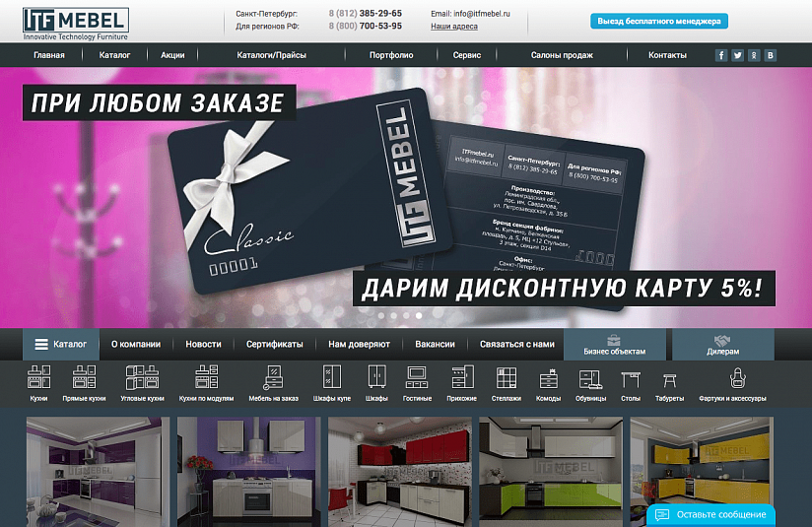Switch to Новости tab
812x527 pixels.
tap(203, 344)
